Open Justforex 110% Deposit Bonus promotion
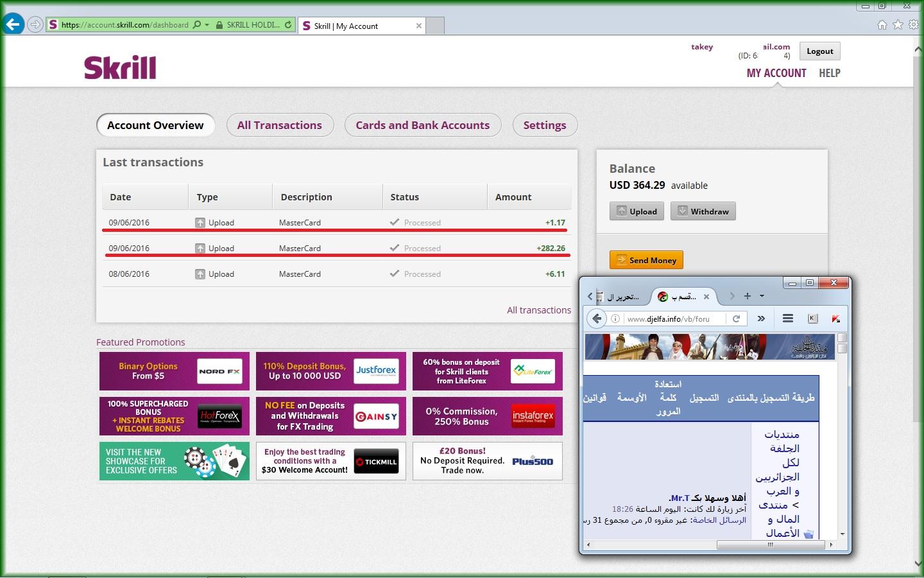Image resolution: width=924 pixels, height=578 pixels. point(331,371)
